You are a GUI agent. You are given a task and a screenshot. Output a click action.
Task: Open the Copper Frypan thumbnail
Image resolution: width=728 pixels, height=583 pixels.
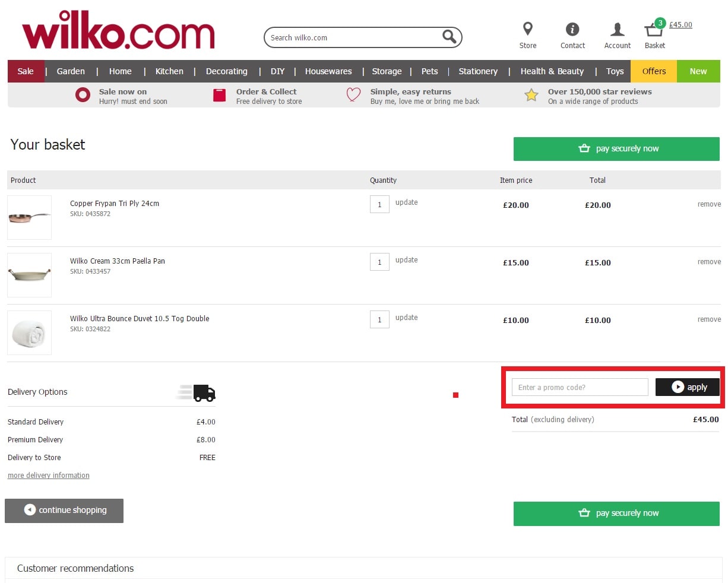[x=29, y=217]
